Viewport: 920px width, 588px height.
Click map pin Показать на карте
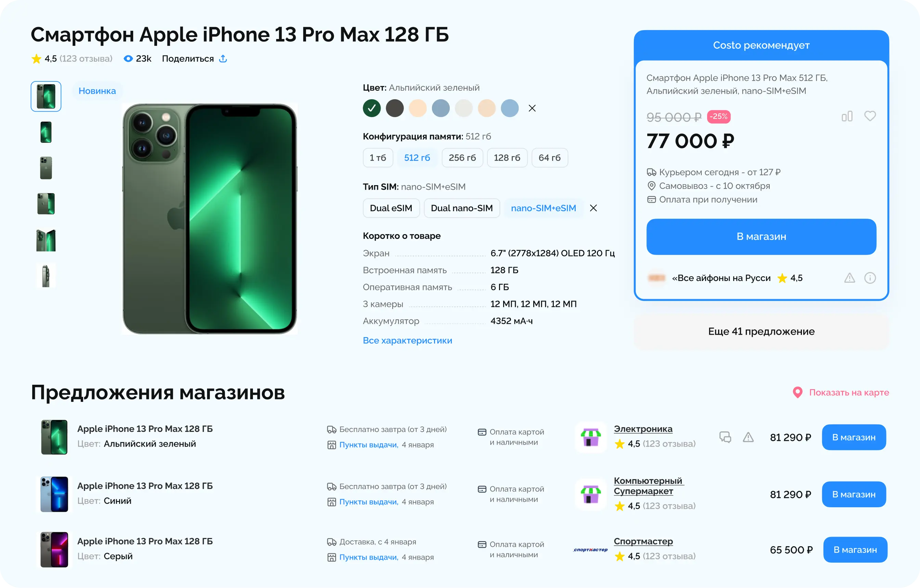[x=841, y=392]
